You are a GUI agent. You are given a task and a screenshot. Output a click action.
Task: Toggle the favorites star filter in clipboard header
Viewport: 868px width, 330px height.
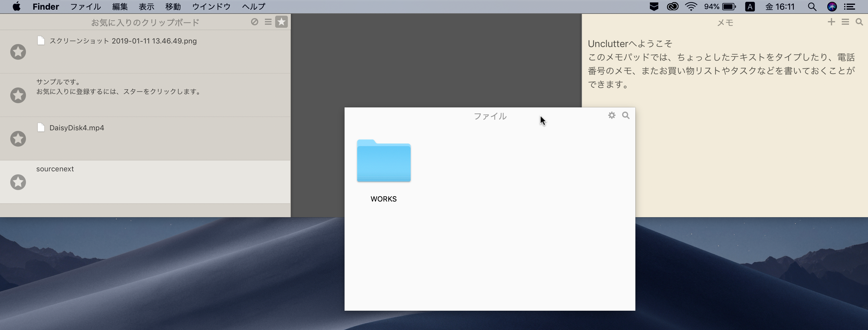[x=281, y=22]
